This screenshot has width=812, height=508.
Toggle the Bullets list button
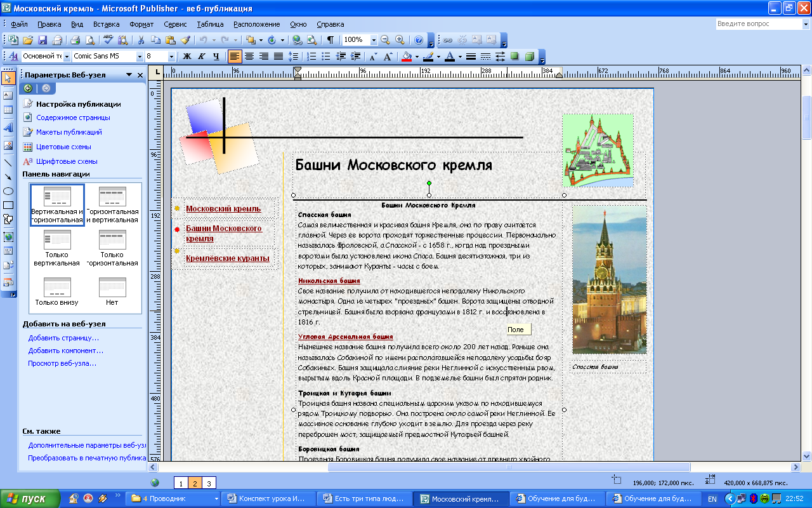tap(326, 57)
